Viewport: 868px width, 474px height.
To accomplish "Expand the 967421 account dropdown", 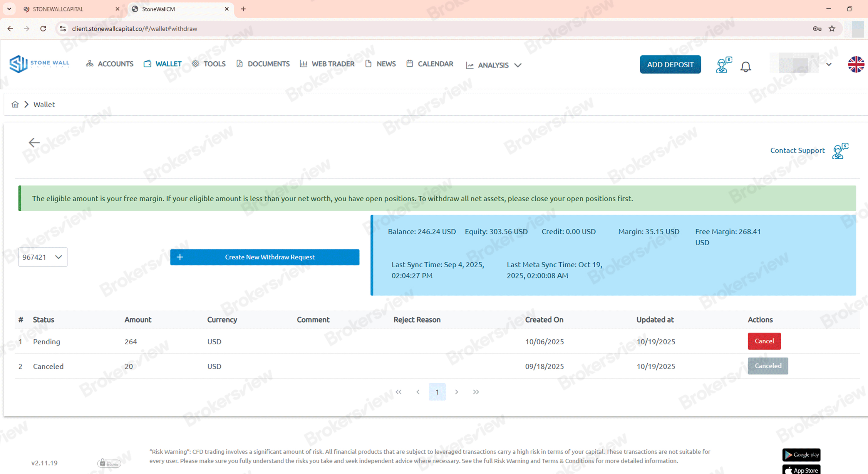I will click(x=42, y=257).
